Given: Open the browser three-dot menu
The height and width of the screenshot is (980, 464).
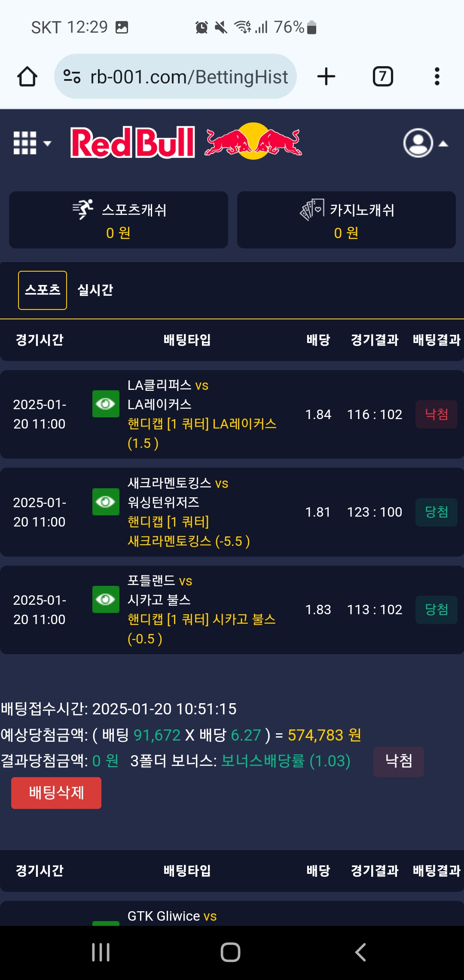Looking at the screenshot, I should click(437, 77).
